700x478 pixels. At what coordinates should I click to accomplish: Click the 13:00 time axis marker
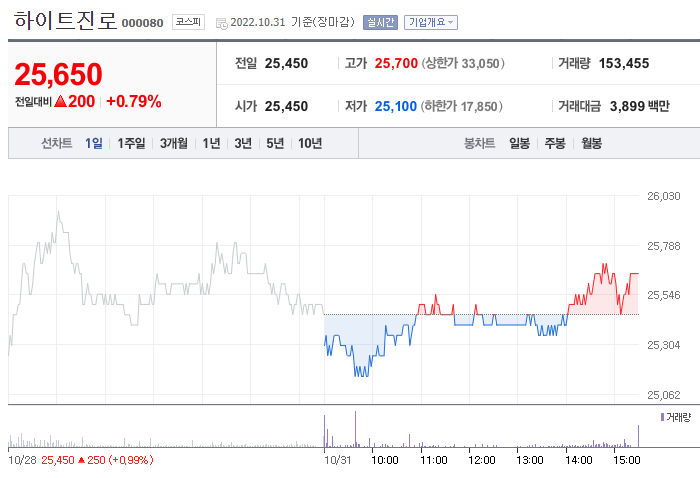[x=530, y=460]
